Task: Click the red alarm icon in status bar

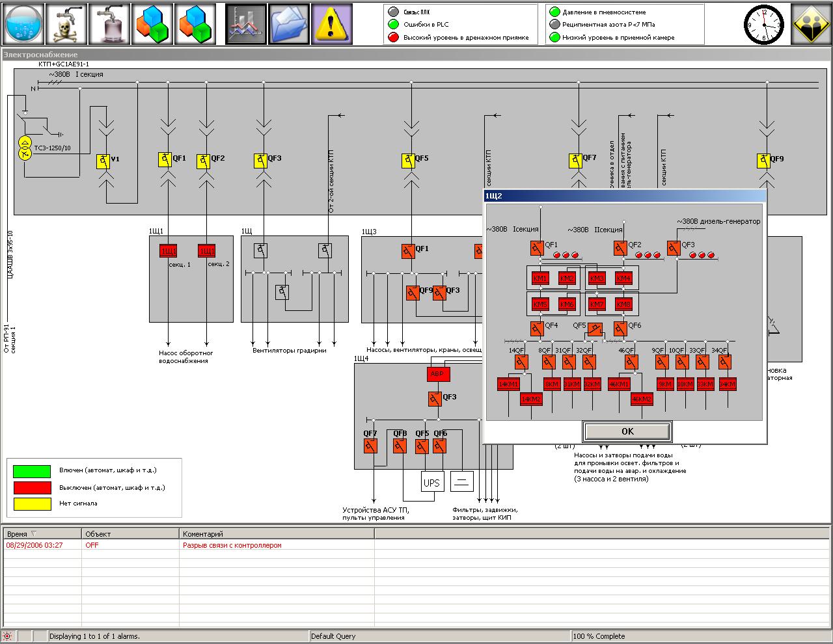Action: tap(8, 636)
